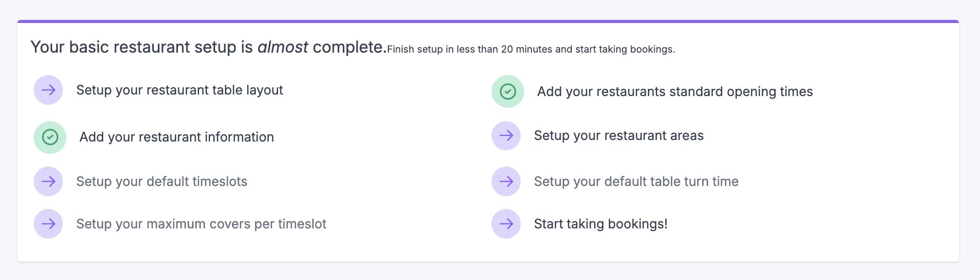The height and width of the screenshot is (280, 980).
Task: Click arrow icon for maximum covers per timeslot
Action: click(x=48, y=224)
